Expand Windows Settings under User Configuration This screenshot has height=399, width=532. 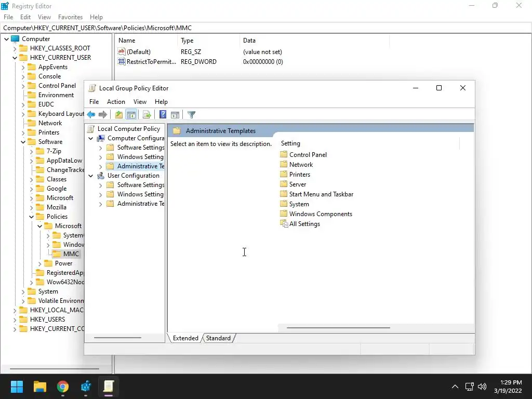tap(100, 195)
